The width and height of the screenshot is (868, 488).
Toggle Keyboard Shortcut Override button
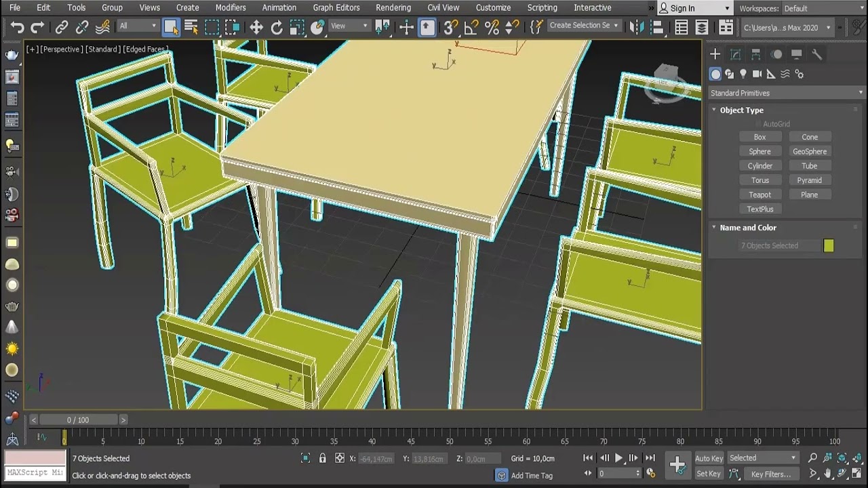pos(427,27)
